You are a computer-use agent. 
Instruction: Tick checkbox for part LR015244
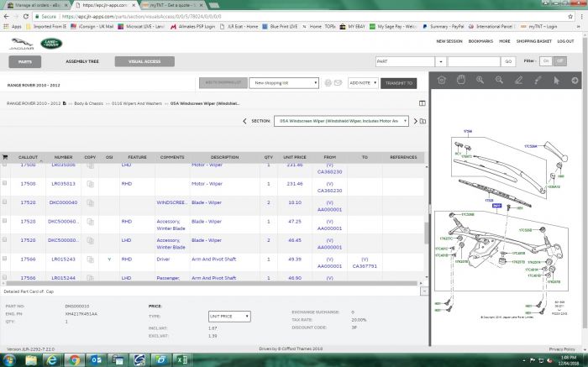[4, 277]
